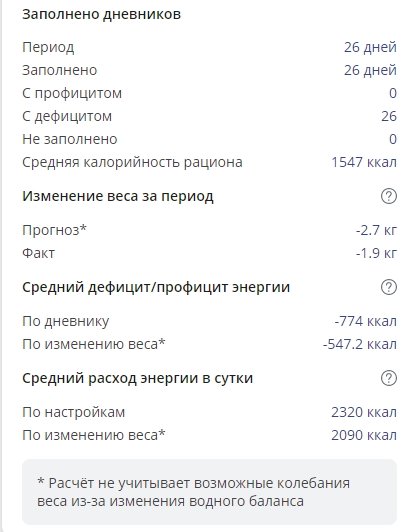The height and width of the screenshot is (532, 405).
Task: Open help icon beside Средний дефицит/профицит энергии
Action: [x=389, y=287]
